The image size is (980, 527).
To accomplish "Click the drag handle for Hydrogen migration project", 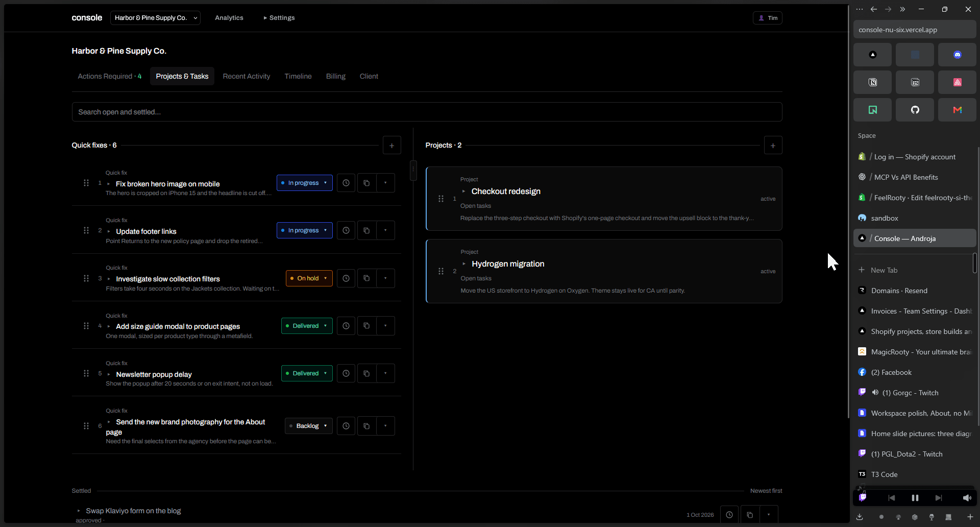I will point(441,271).
